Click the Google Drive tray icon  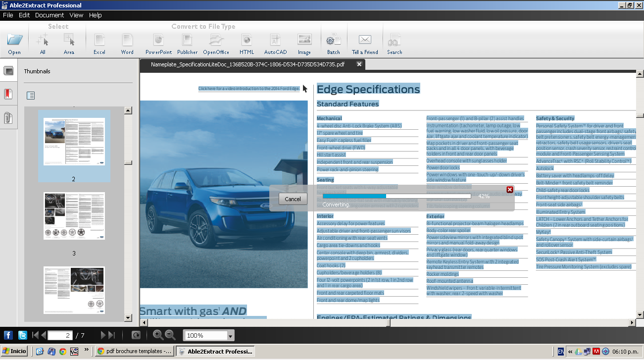pyautogui.click(x=579, y=352)
